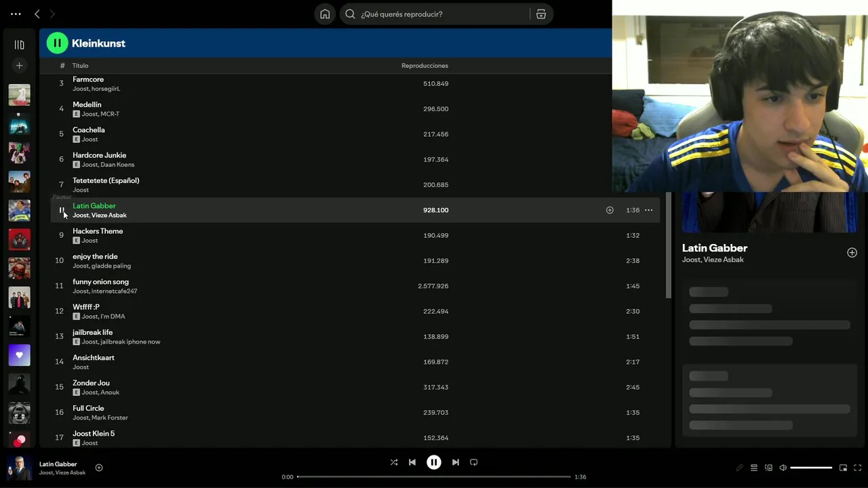This screenshot has height=488, width=868.
Task: Create a new playlist with the plus icon
Action: [x=19, y=66]
